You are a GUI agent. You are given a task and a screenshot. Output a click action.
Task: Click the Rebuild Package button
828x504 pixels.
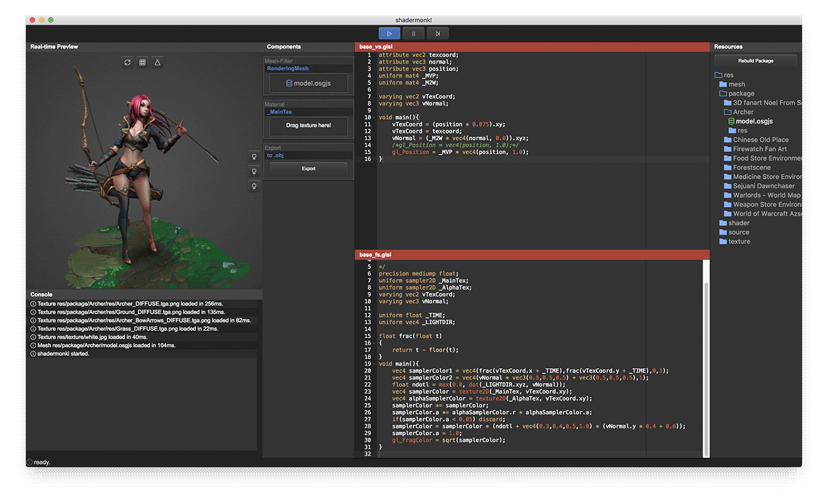tap(756, 61)
